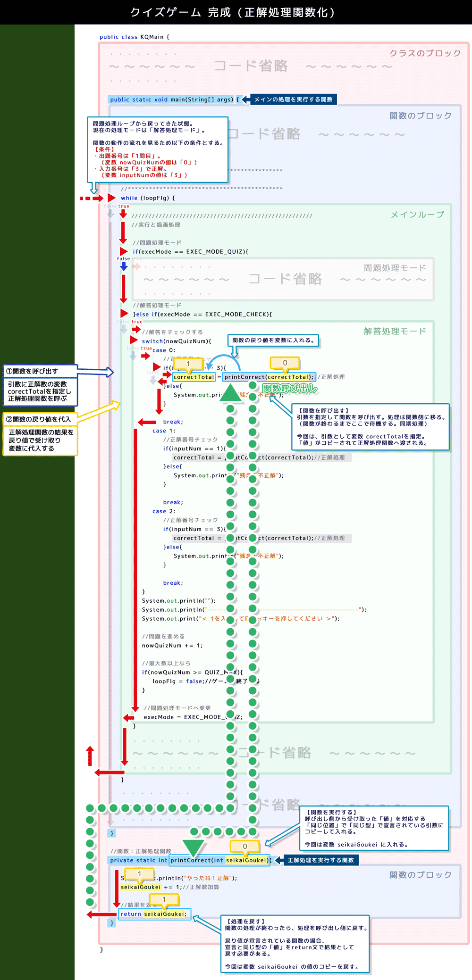Select the comment '//問題を進める'

(163, 637)
